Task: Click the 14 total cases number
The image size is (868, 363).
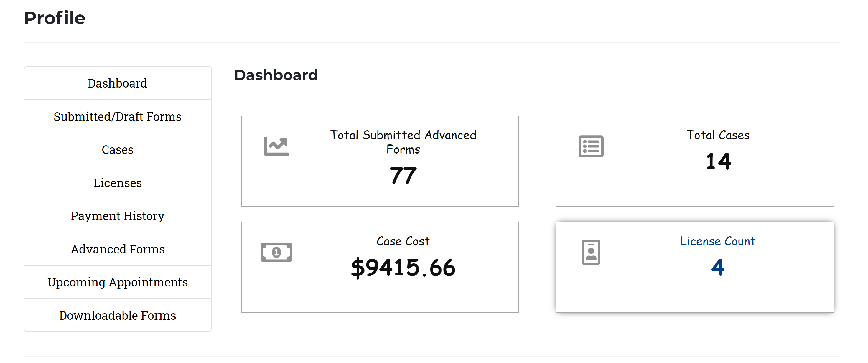Action: pyautogui.click(x=718, y=161)
